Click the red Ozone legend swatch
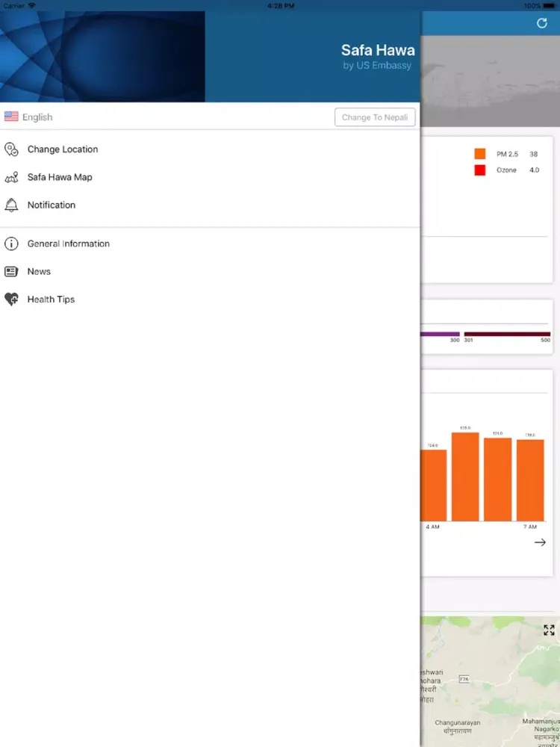560x747 pixels. (480, 170)
